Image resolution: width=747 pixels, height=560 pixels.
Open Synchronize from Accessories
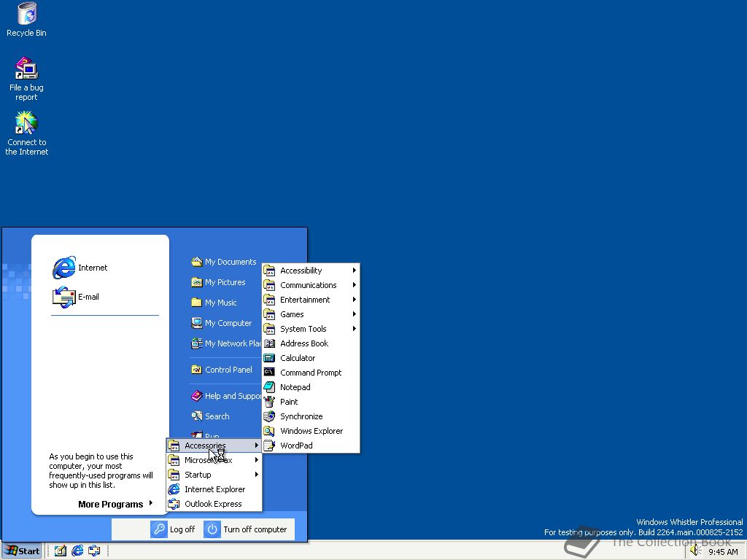tap(311, 416)
